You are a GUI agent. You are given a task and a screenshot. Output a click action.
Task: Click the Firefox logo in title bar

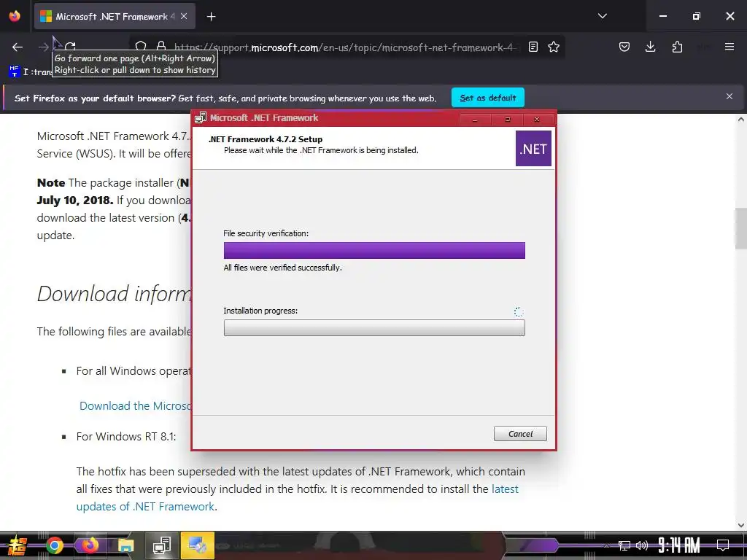coord(15,16)
